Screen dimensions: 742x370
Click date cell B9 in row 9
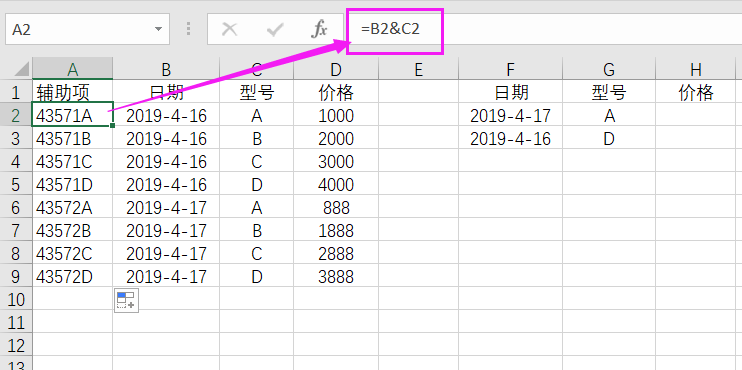pyautogui.click(x=166, y=276)
